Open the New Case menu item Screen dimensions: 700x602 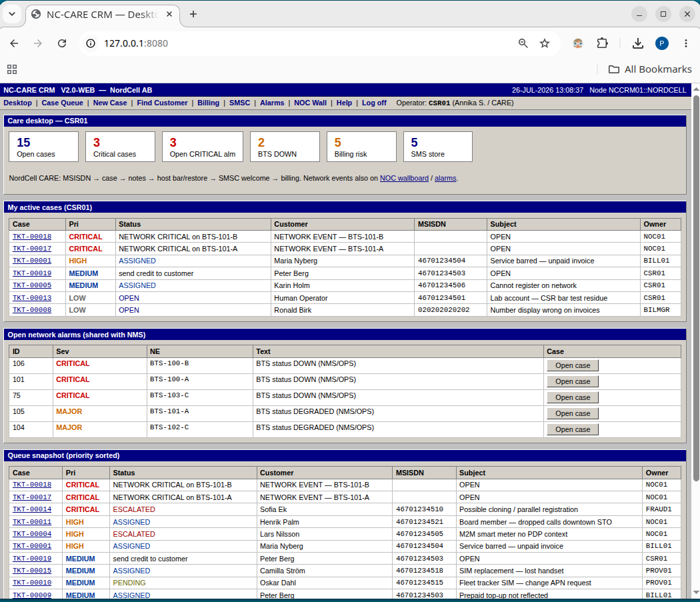click(x=110, y=103)
